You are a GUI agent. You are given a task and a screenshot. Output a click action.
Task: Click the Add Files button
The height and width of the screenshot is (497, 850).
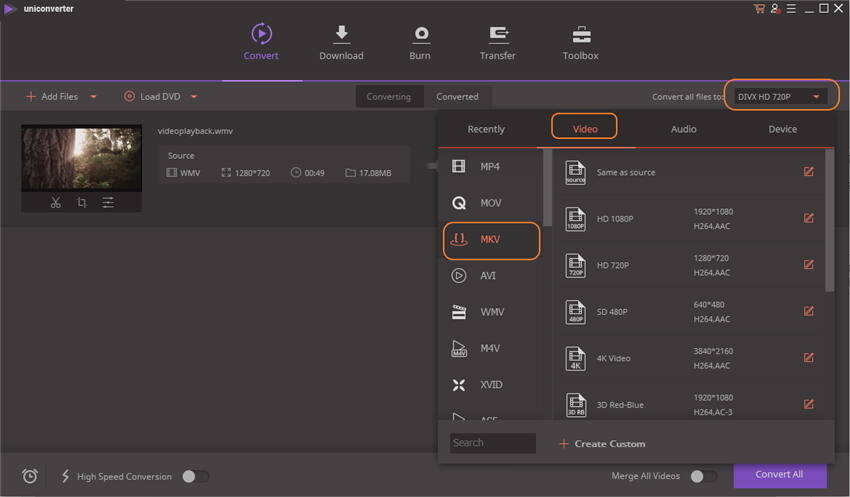point(53,96)
